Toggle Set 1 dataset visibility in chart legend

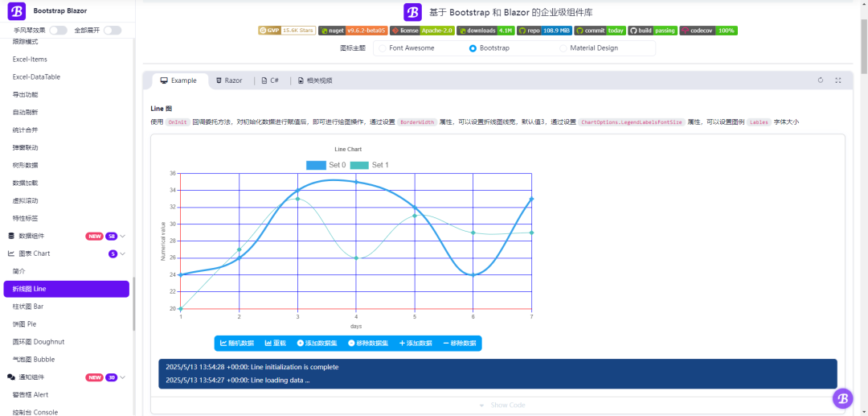[x=370, y=165]
